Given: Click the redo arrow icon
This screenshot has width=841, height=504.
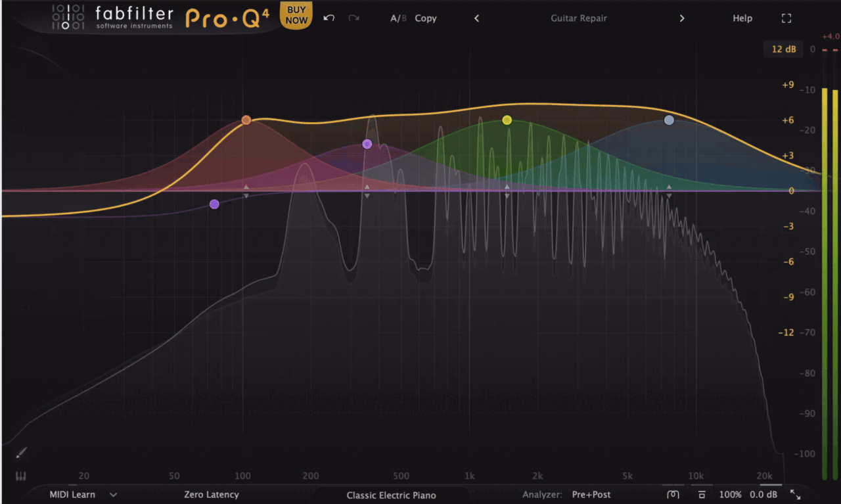Looking at the screenshot, I should [x=353, y=18].
